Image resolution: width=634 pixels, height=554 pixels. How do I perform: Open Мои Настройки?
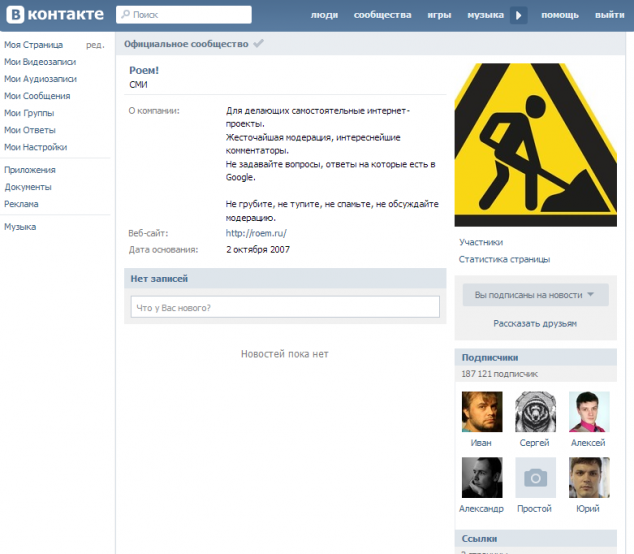(36, 147)
